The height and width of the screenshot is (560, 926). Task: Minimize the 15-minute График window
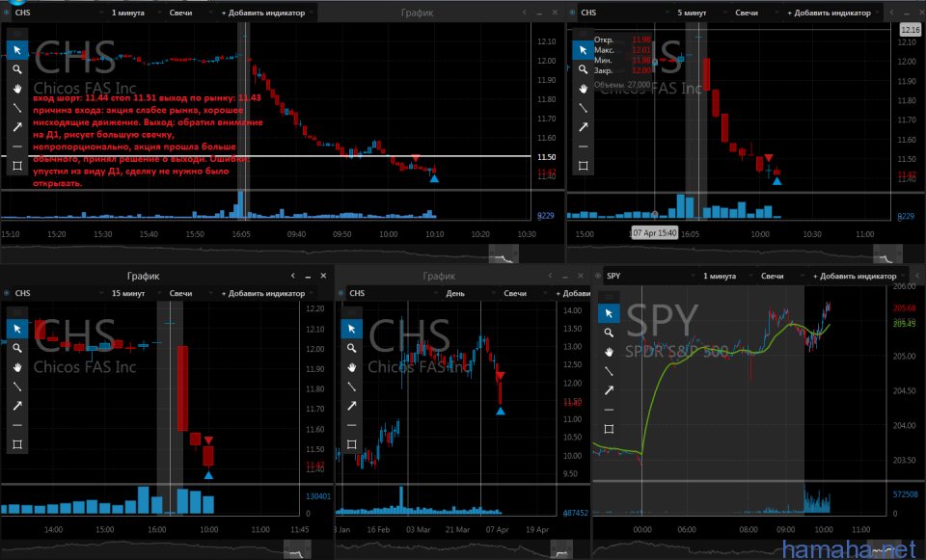point(309,277)
